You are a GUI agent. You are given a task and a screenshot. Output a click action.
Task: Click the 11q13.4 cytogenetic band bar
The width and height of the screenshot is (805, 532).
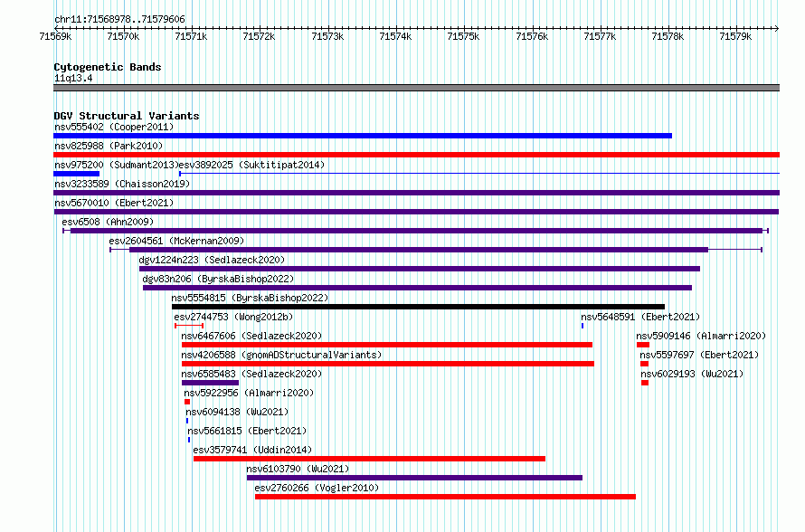click(416, 88)
